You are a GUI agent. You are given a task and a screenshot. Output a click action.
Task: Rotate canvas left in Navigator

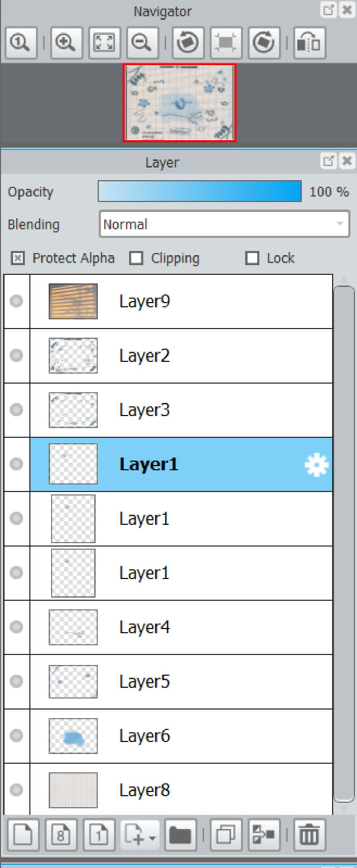click(188, 43)
